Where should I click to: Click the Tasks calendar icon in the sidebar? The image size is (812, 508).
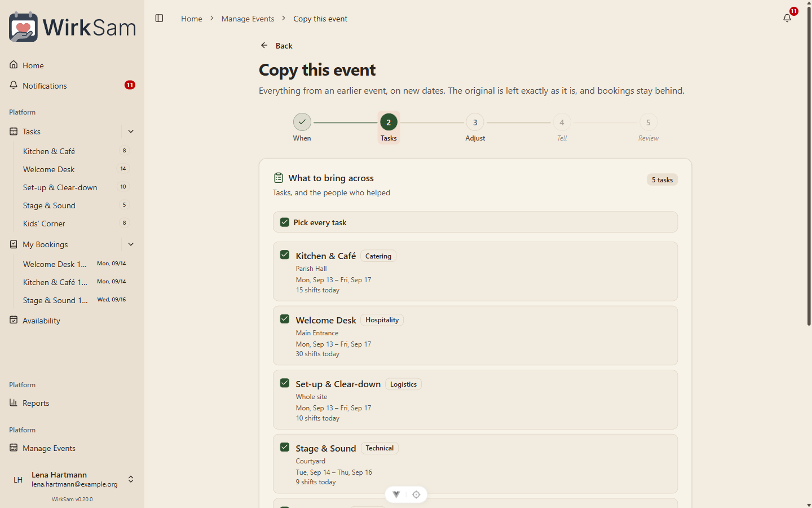(14, 131)
